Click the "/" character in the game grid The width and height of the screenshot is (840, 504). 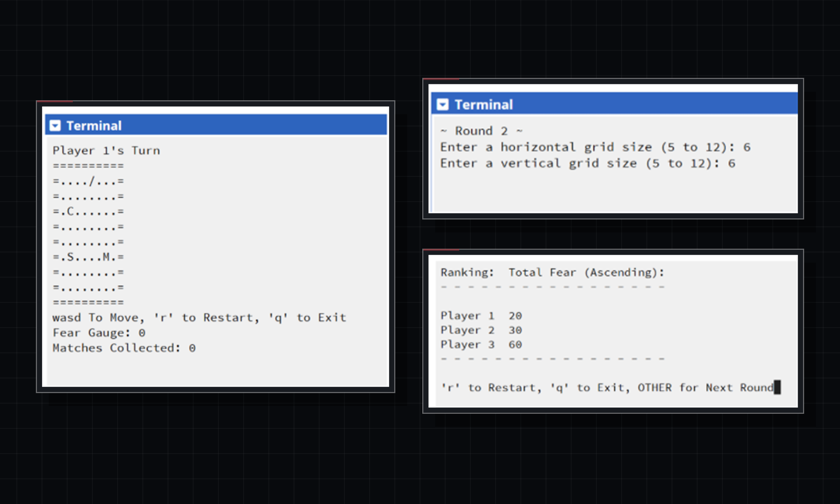tap(92, 181)
